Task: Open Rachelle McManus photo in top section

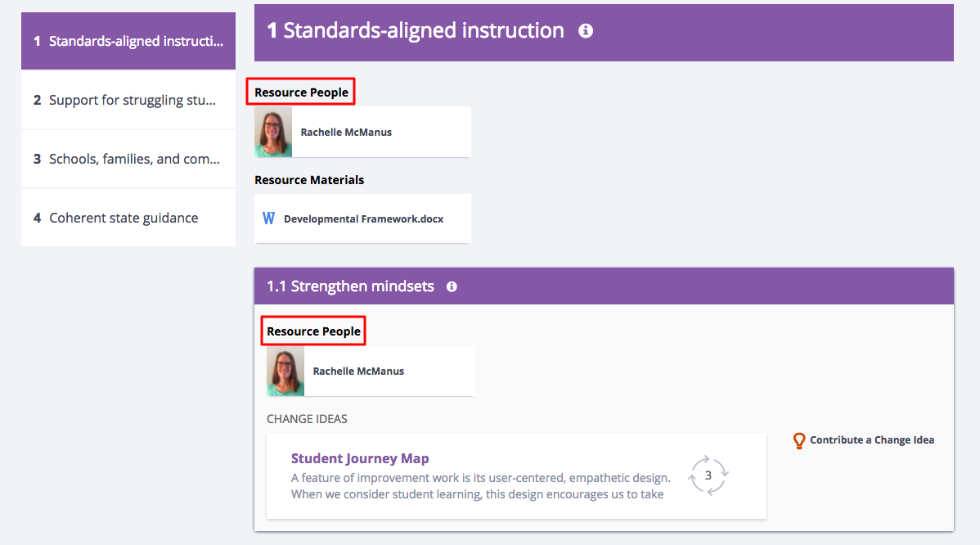Action: pyautogui.click(x=273, y=132)
